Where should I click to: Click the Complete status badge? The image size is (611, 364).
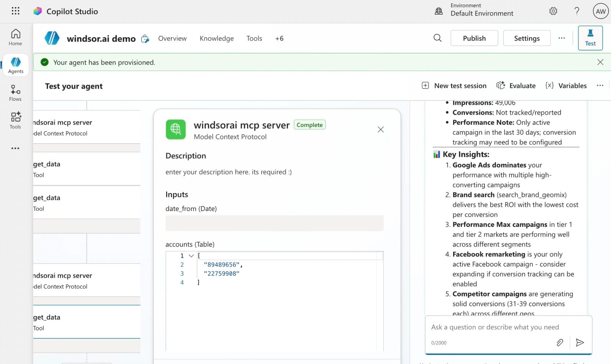310,125
